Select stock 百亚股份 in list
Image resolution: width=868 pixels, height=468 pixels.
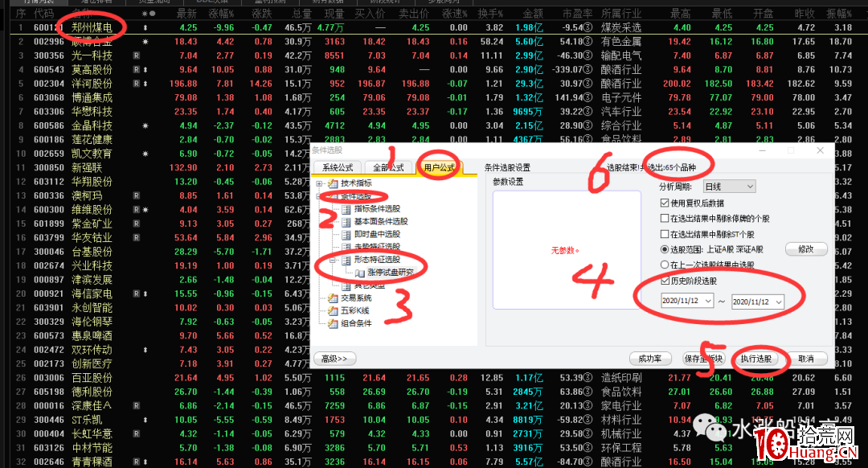pyautogui.click(x=92, y=378)
